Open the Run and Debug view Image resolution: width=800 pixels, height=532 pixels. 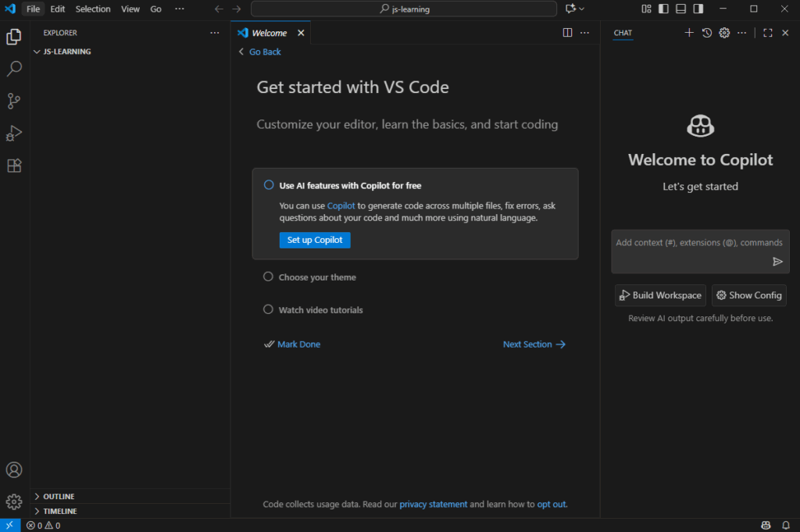pos(14,134)
